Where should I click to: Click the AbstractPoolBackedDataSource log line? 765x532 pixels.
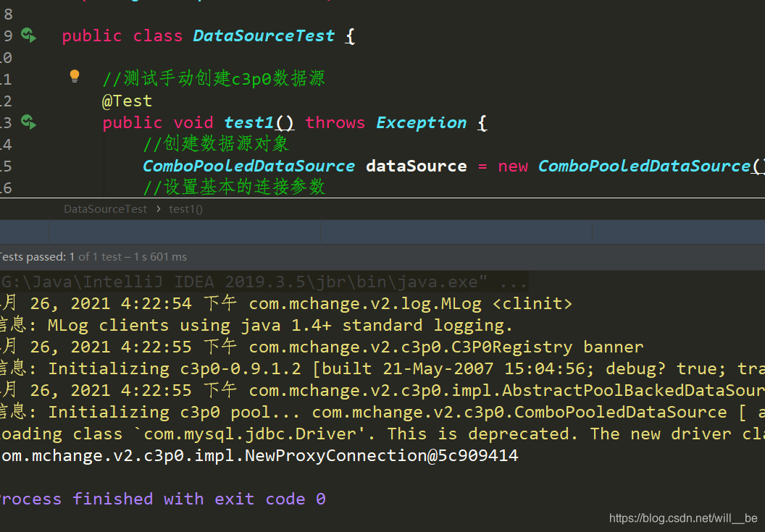[382, 391]
